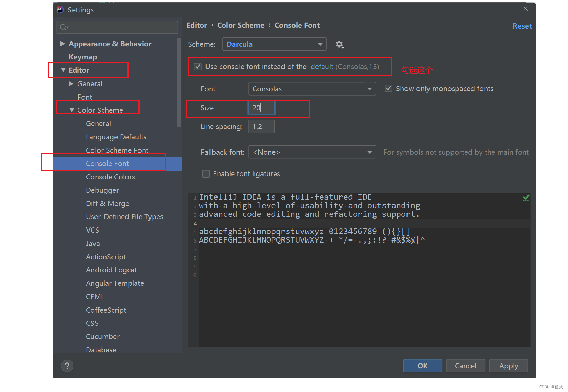The image size is (568, 392).
Task: Click preview line 'IntelliJ IDEA is a full-featured IDE'
Action: (x=285, y=197)
